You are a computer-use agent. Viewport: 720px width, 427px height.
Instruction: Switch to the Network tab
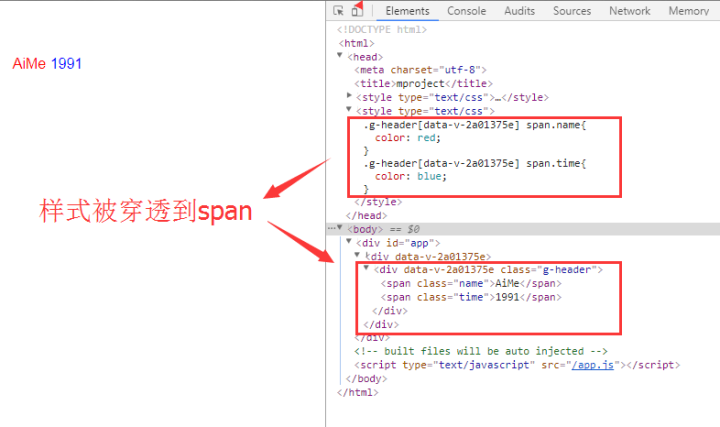click(629, 11)
